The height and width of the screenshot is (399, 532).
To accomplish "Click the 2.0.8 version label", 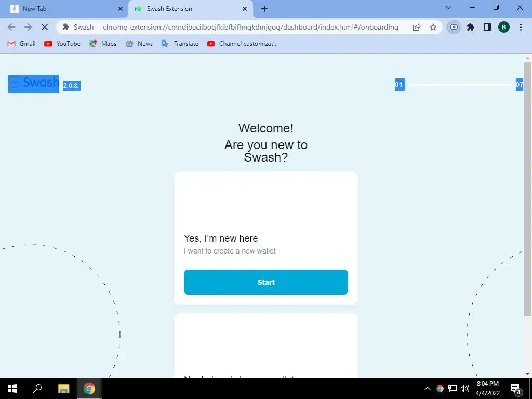I will [x=72, y=86].
